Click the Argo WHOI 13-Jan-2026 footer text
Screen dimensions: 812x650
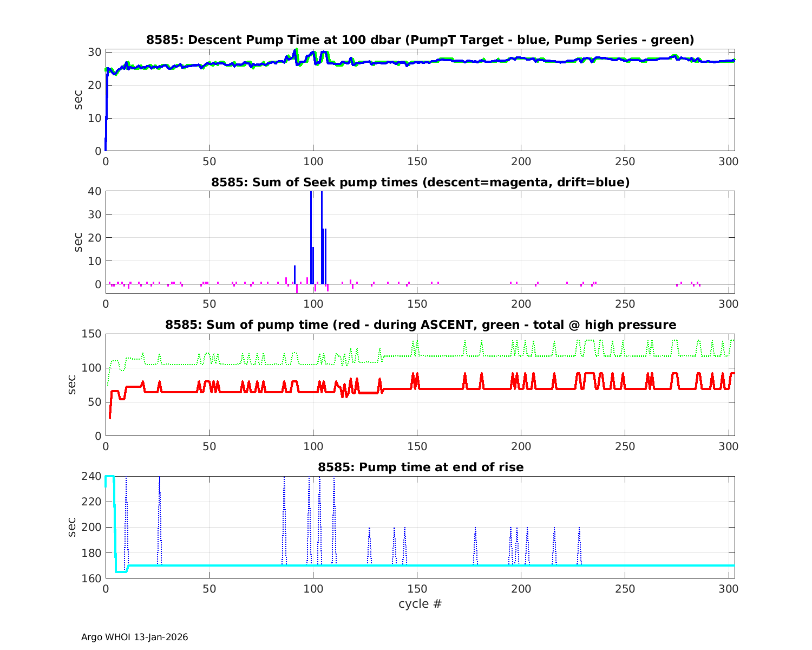[135, 637]
